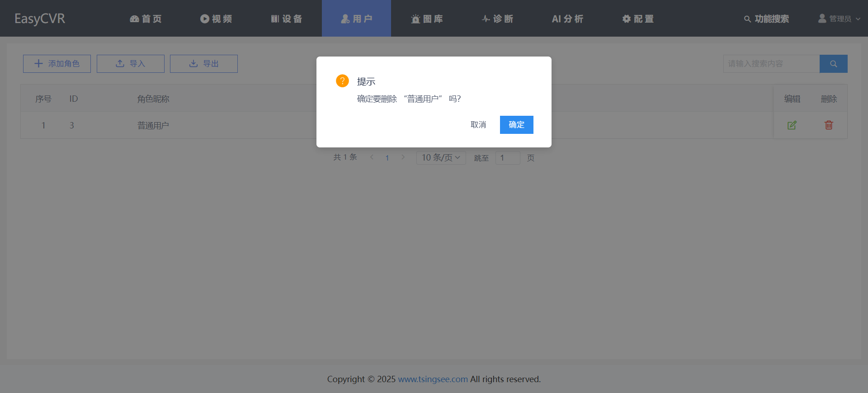
Task: Open the 诊断 diagnostics tab
Action: point(497,19)
